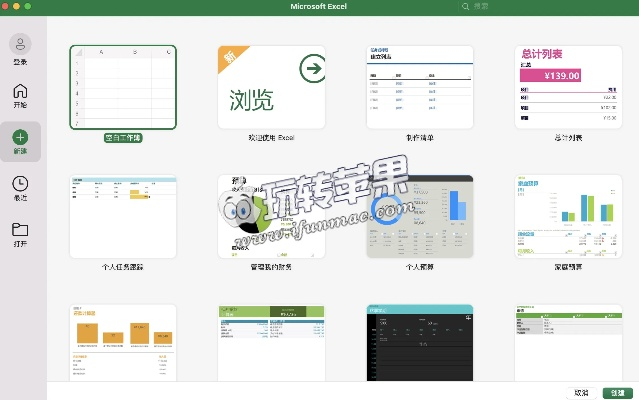Open the 开始 home page icon
The height and width of the screenshot is (400, 639).
[20, 92]
